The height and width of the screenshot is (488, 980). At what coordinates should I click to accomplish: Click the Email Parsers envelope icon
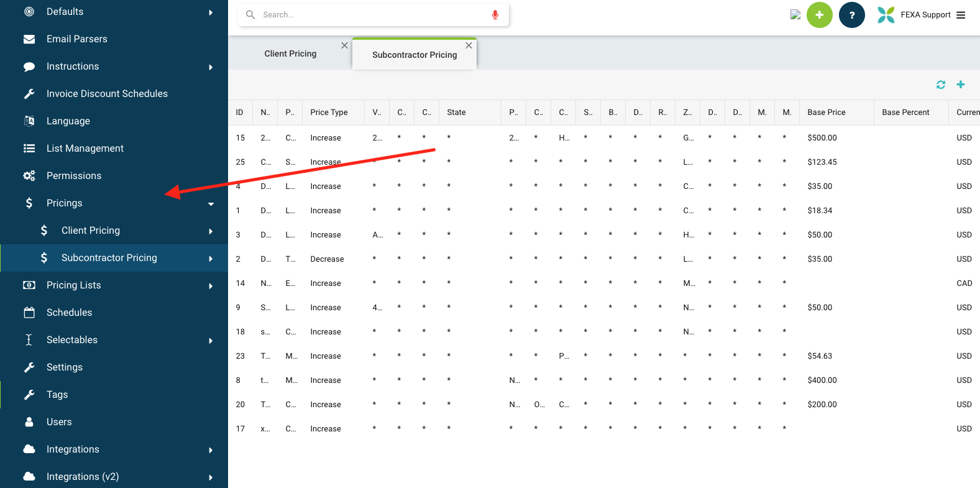[29, 39]
